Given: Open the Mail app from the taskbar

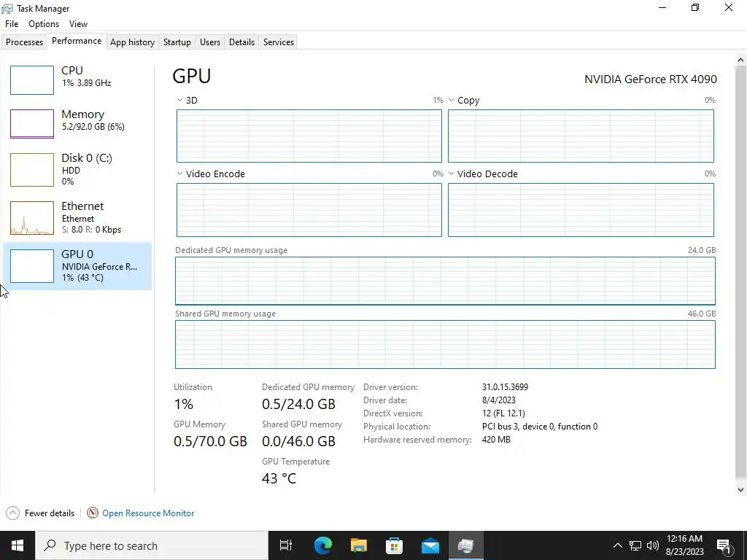Looking at the screenshot, I should pos(430,545).
